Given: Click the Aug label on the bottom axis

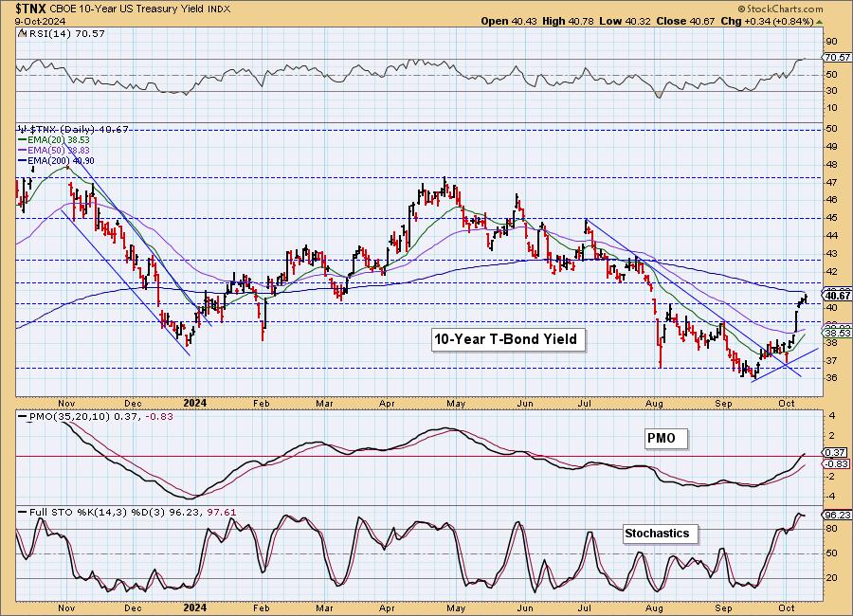Looking at the screenshot, I should 654,607.
